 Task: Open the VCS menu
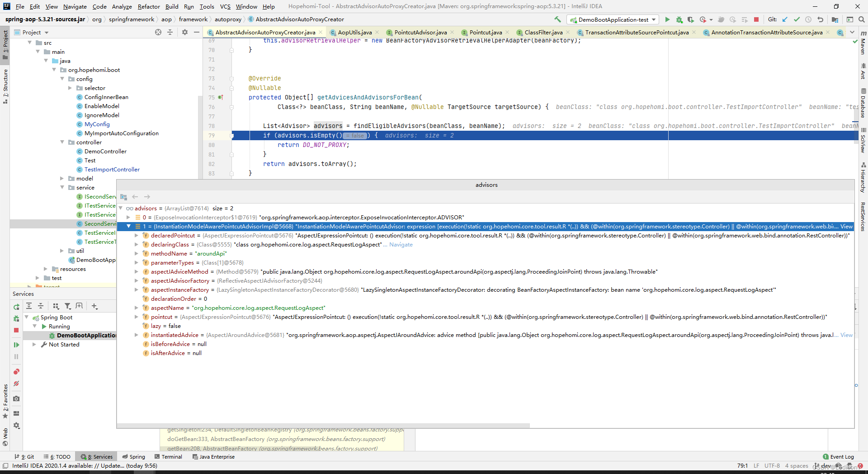tap(225, 6)
